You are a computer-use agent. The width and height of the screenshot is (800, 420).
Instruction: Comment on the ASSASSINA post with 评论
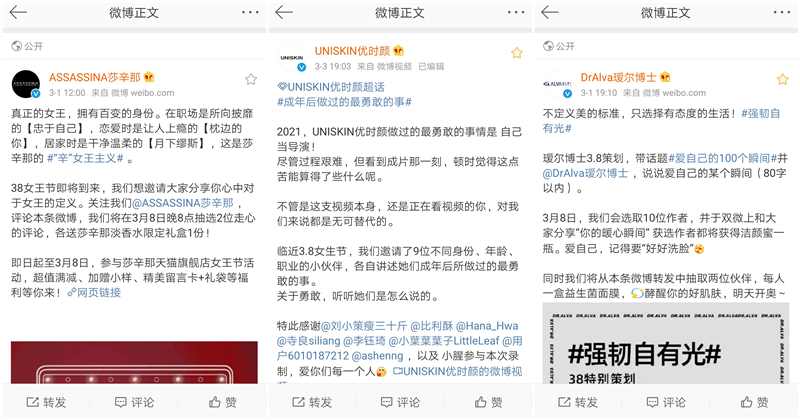[x=134, y=402]
